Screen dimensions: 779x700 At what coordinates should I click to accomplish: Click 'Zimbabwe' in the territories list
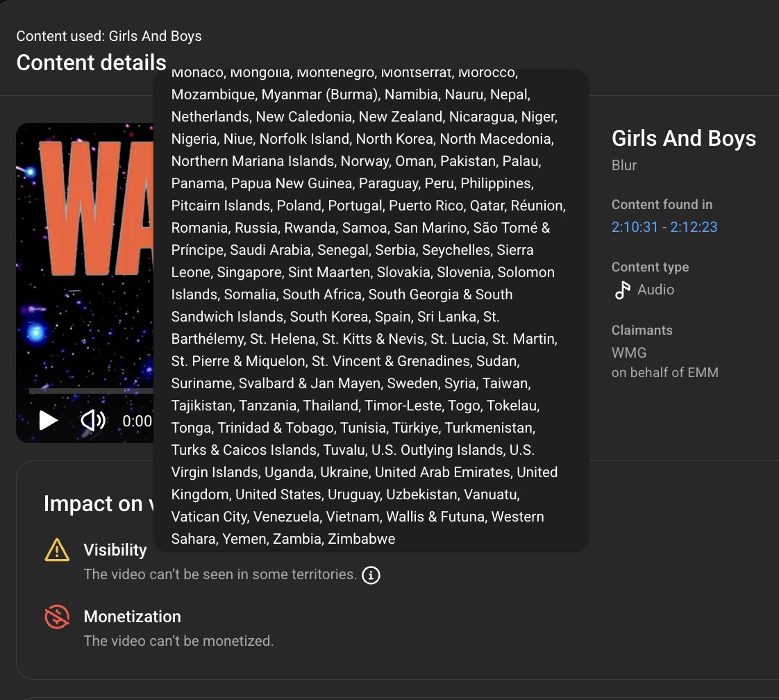click(x=361, y=538)
